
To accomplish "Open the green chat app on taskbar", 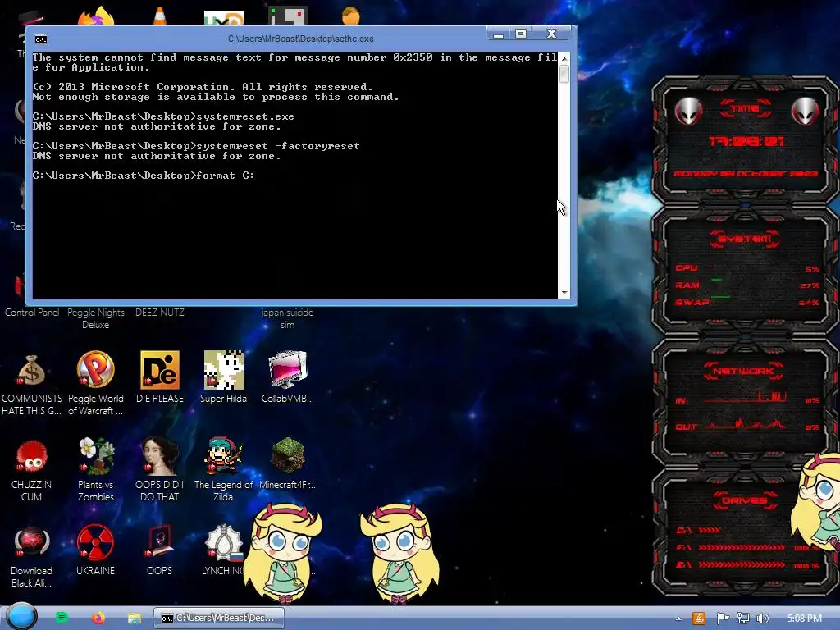I will click(x=62, y=618).
